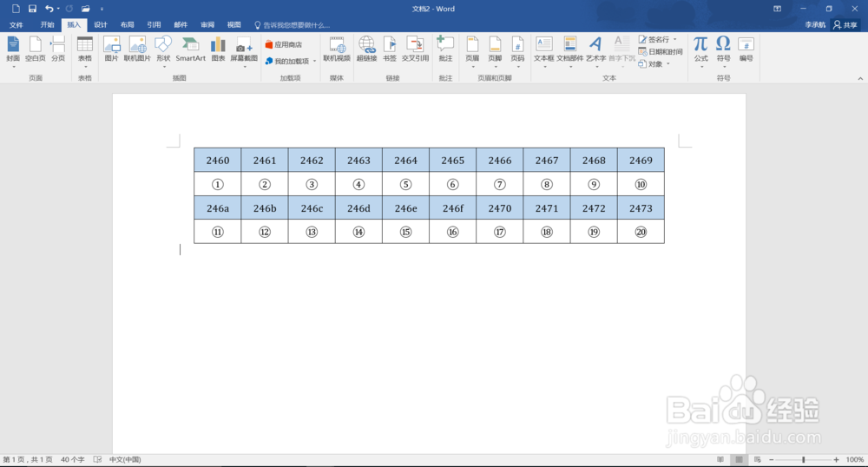Save the document from quick access toolbar
The height and width of the screenshot is (467, 868).
coord(32,9)
